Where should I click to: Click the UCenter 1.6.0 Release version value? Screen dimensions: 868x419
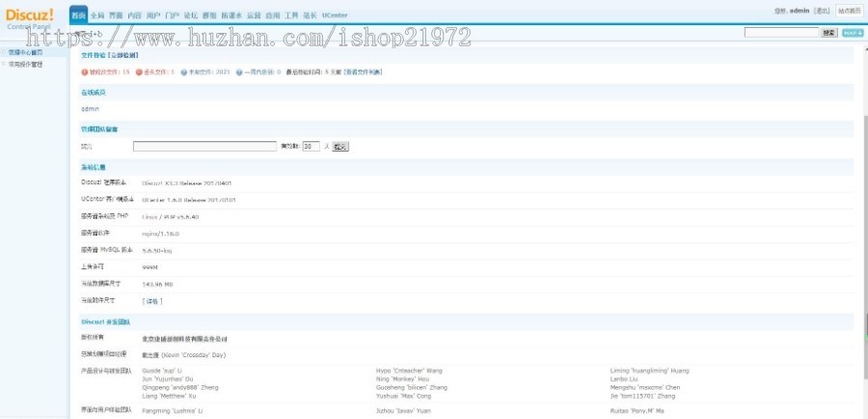189,200
